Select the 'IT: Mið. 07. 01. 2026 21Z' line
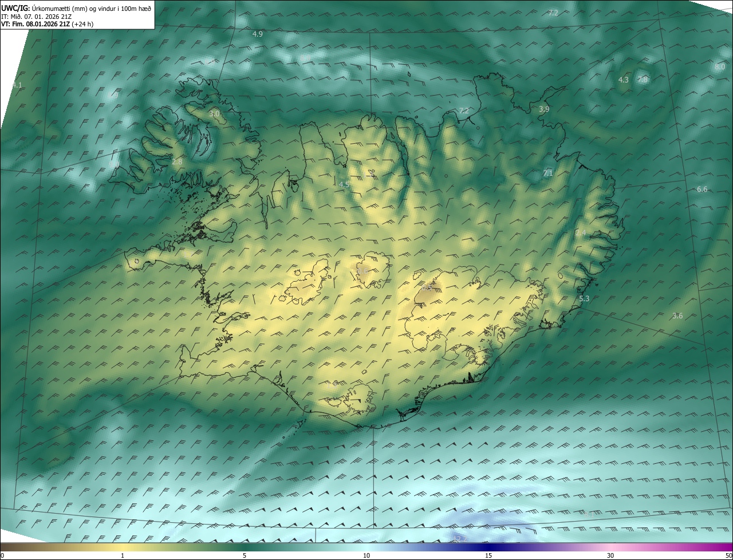 point(36,16)
